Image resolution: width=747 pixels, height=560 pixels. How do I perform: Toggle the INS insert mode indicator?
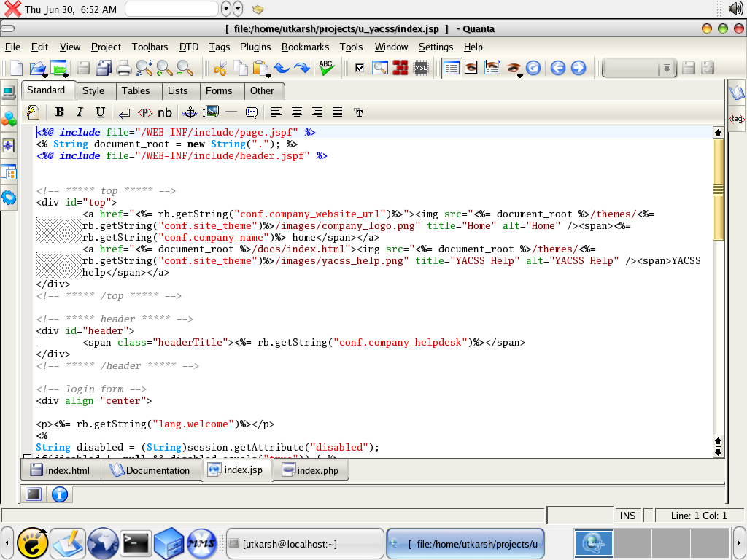pos(627,516)
